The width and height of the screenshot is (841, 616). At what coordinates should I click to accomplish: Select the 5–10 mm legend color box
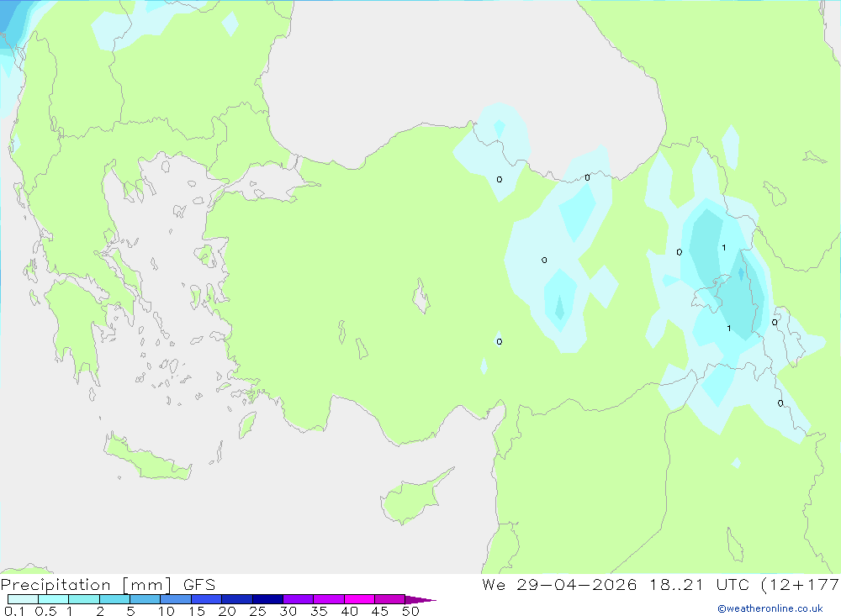coord(145,599)
